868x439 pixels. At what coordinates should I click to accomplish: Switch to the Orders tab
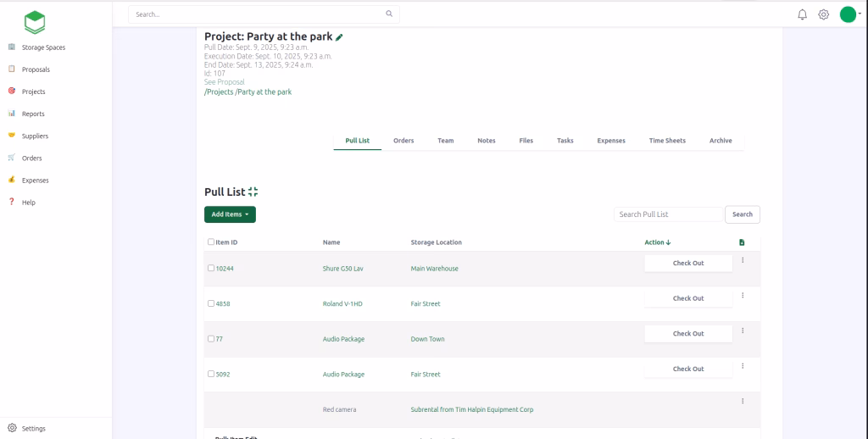coord(403,141)
